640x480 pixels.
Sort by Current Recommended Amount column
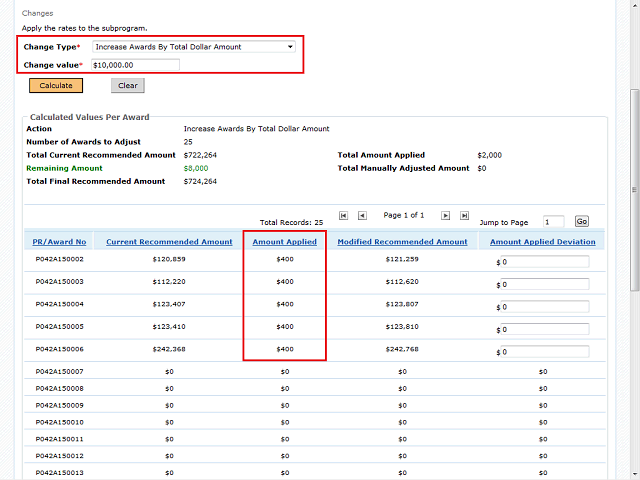(169, 242)
